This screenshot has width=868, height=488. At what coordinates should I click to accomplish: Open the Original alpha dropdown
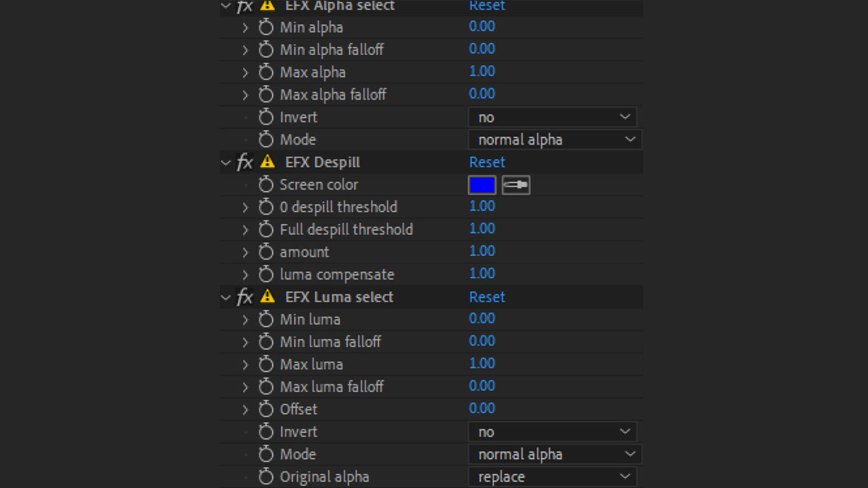point(553,476)
